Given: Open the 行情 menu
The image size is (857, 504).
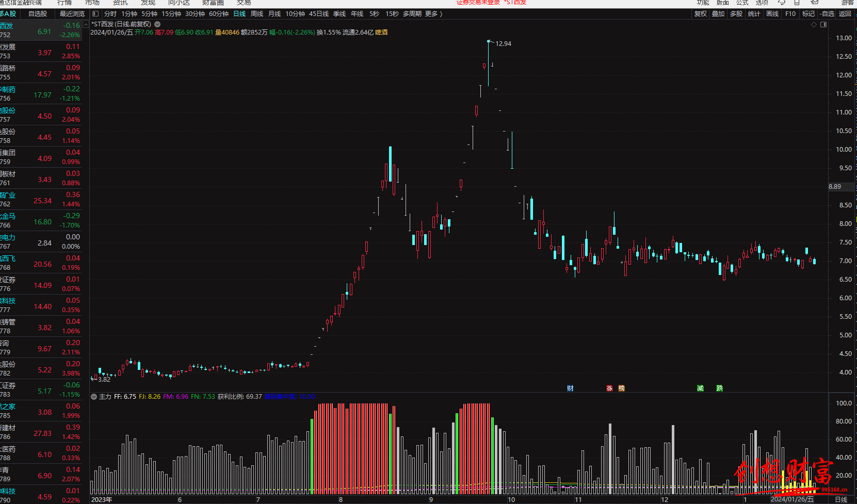Looking at the screenshot, I should (x=64, y=3).
